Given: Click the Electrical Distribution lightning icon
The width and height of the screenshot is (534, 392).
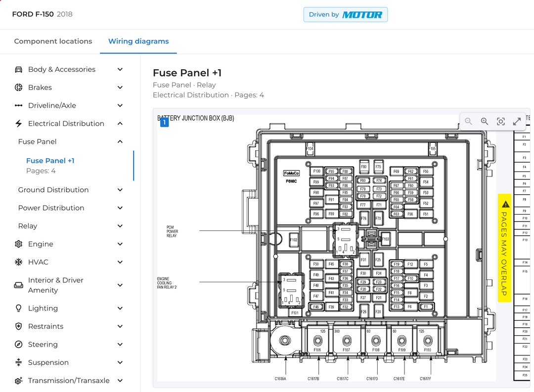Looking at the screenshot, I should (18, 124).
